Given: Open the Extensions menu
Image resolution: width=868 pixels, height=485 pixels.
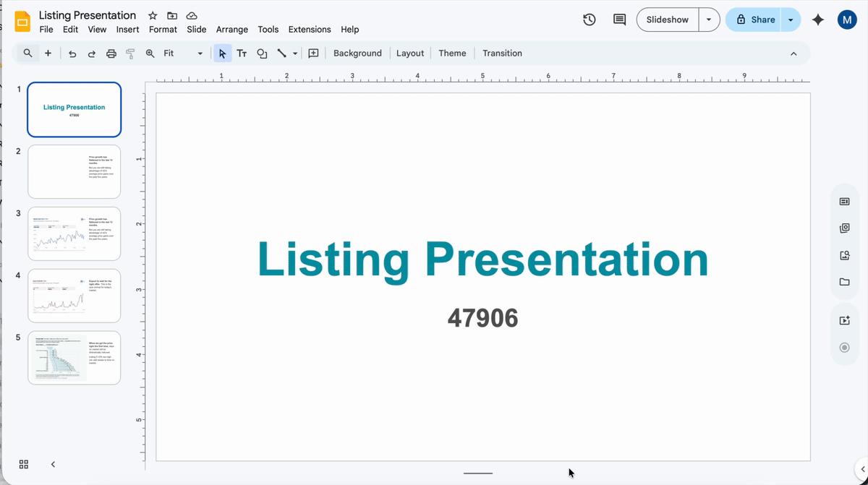Looking at the screenshot, I should (x=310, y=30).
